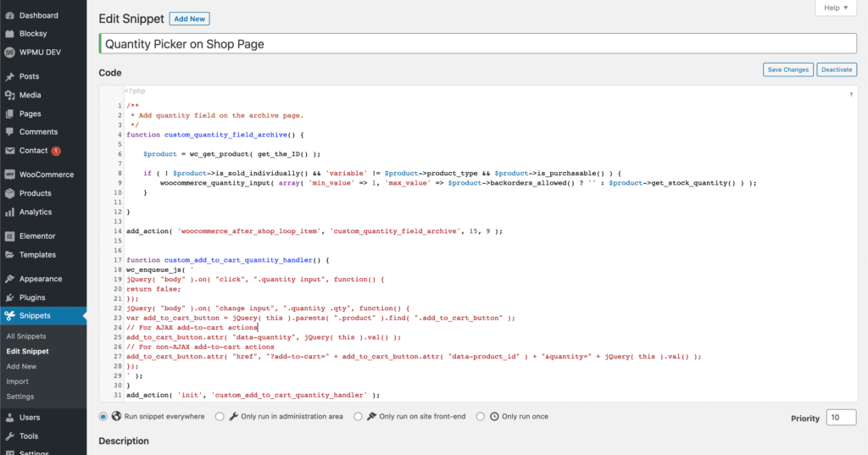The image size is (868, 455).
Task: Click line number 14 in the code gutter
Action: (x=117, y=231)
